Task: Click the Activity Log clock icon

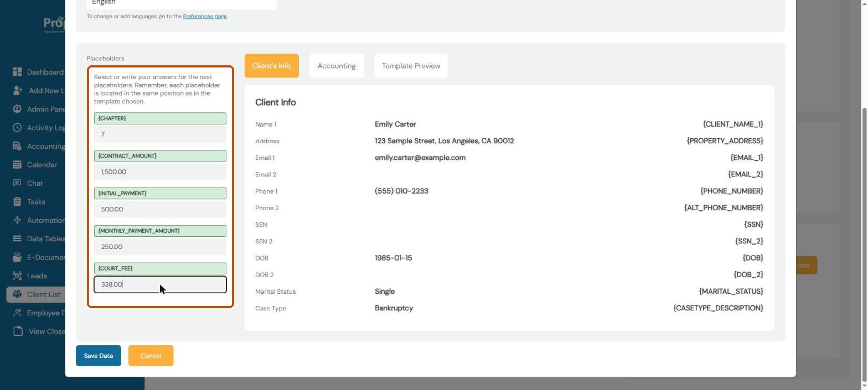Action: pyautogui.click(x=17, y=127)
